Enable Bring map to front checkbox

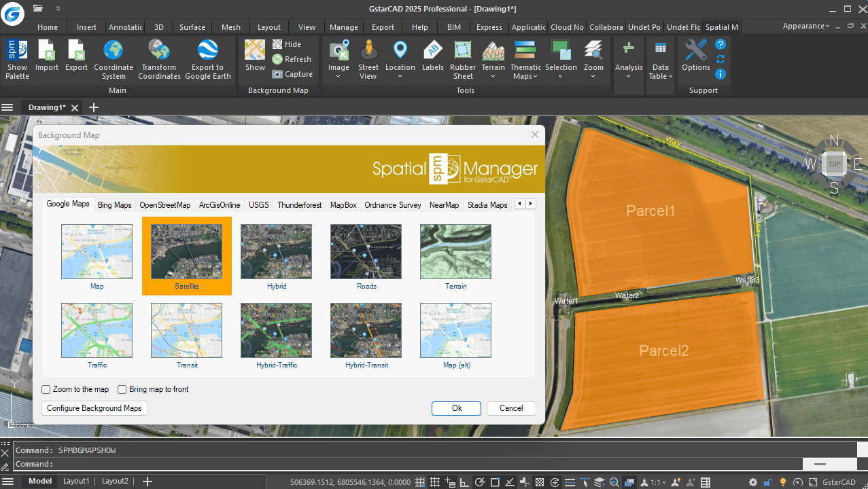point(122,389)
